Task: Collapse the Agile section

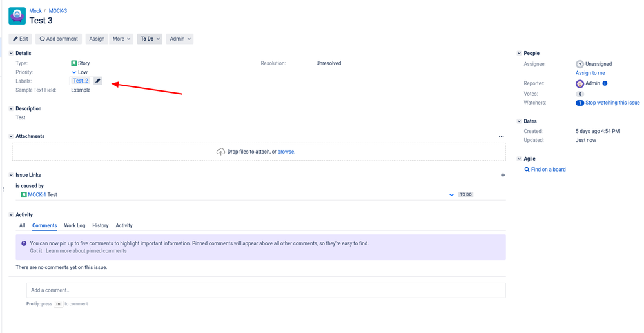Action: coord(519,159)
